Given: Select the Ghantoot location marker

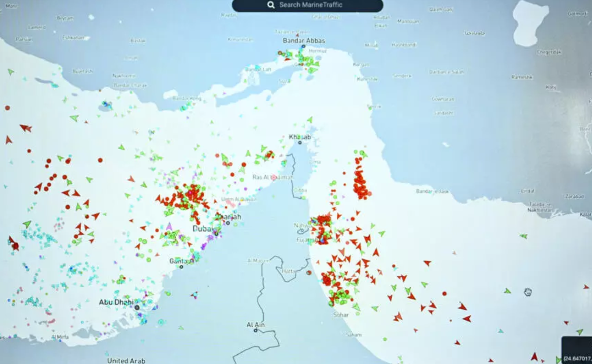Looking at the screenshot, I should (181, 267).
